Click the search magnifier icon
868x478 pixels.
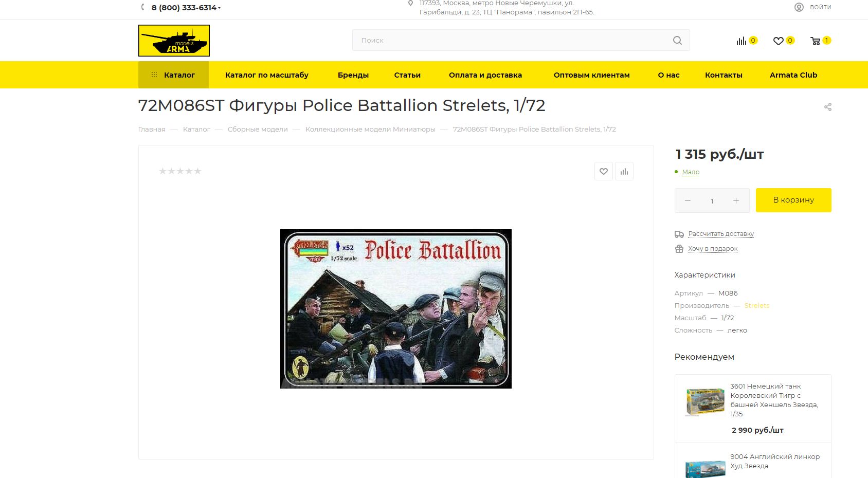point(677,41)
